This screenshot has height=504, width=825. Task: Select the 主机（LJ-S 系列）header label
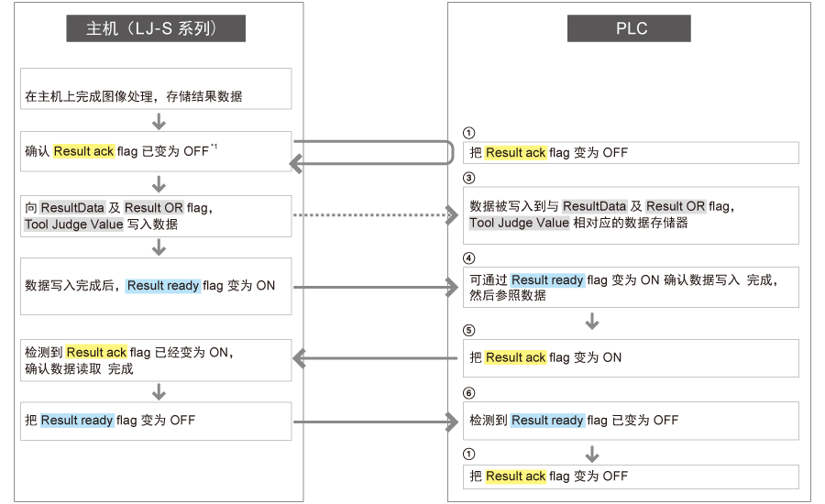click(155, 28)
